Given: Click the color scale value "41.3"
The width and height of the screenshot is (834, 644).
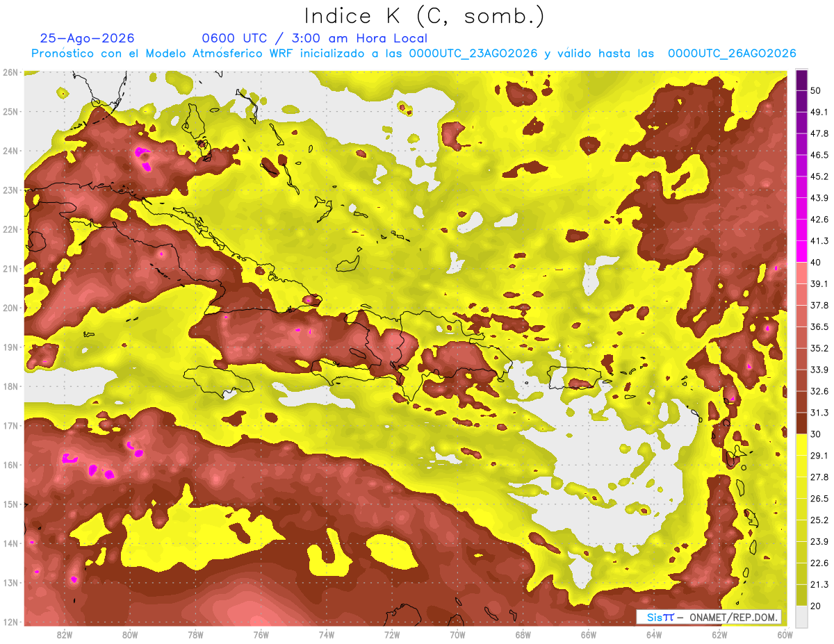Looking at the screenshot, I should (819, 241).
